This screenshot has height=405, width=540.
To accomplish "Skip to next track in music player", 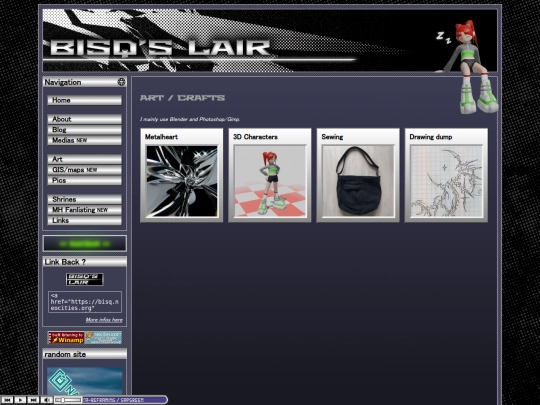I will coord(33,400).
